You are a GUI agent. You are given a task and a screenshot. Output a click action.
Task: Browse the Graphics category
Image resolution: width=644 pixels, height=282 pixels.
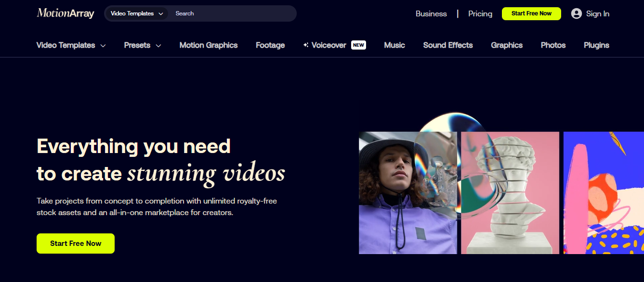pyautogui.click(x=506, y=45)
